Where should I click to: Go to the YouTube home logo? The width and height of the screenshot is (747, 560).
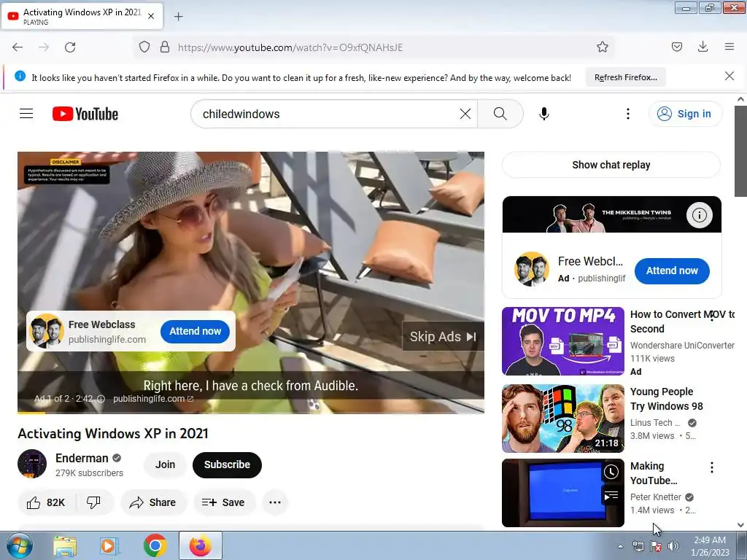pyautogui.click(x=85, y=114)
